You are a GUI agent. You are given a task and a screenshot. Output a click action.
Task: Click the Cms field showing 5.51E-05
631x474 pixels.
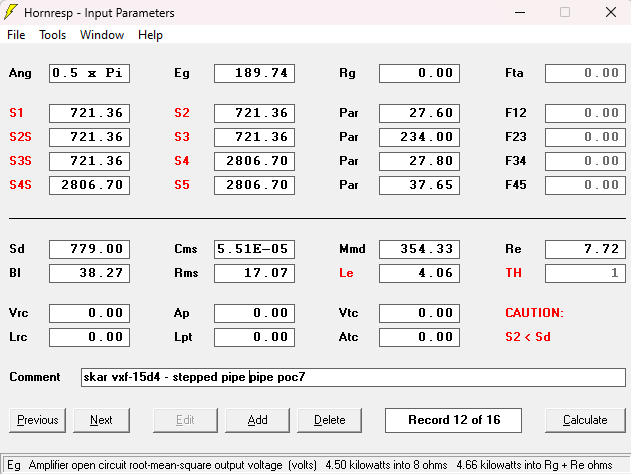[254, 249]
